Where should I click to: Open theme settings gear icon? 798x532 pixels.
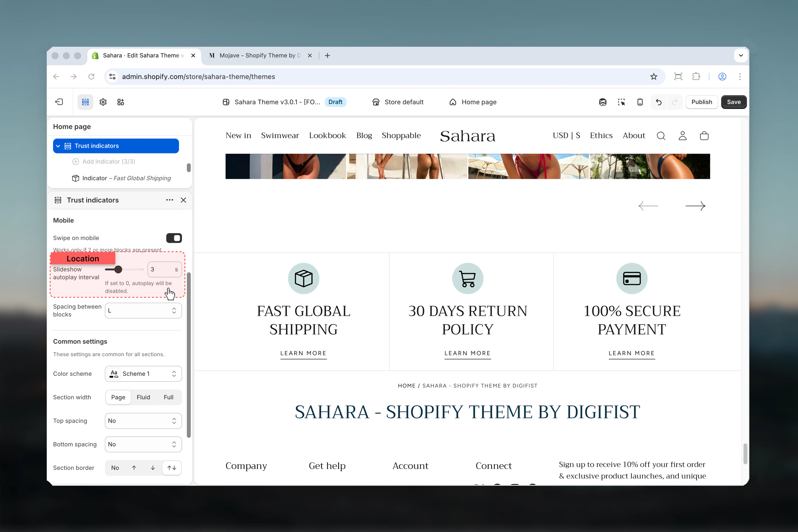[103, 102]
